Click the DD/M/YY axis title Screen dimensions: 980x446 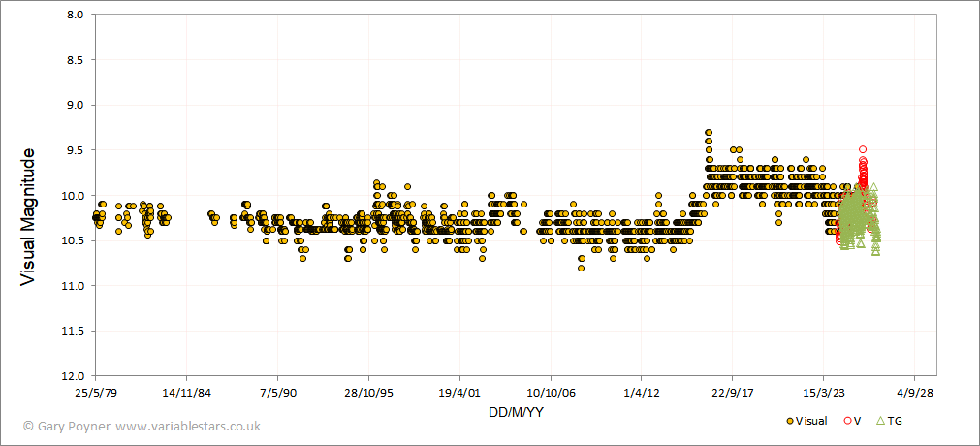click(516, 412)
